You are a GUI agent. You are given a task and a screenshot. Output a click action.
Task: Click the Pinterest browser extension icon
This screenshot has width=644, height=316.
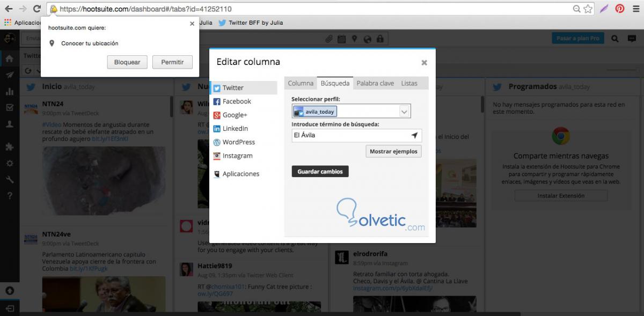[620, 9]
